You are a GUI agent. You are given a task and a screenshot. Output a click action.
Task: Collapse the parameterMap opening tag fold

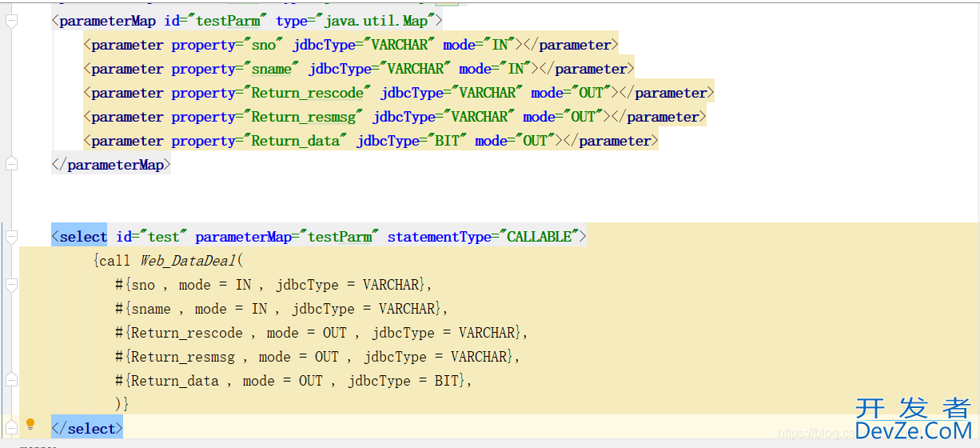(11, 22)
